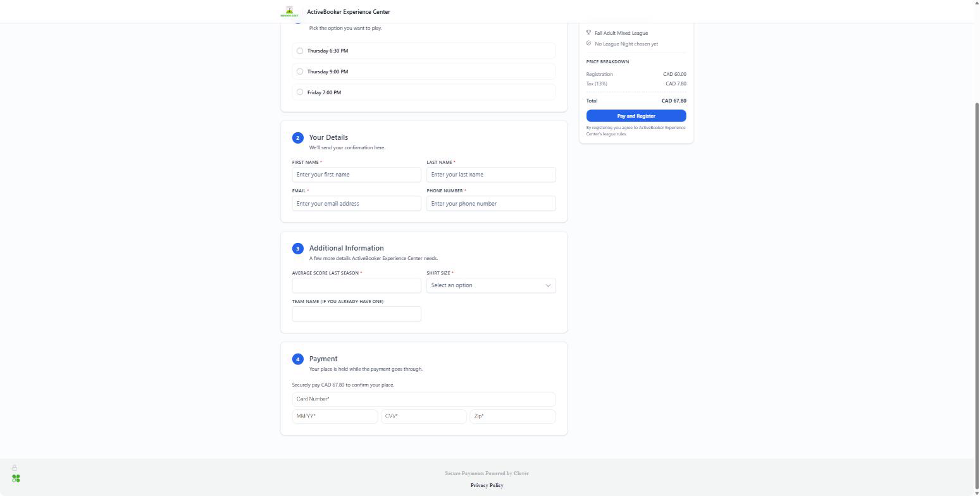Click the ActiveBooker Experience Center header title
The height and width of the screenshot is (496, 980).
(349, 12)
